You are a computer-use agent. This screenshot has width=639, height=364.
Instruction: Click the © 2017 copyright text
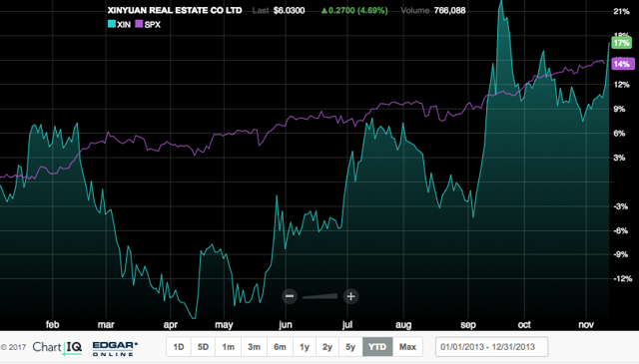[x=13, y=347]
